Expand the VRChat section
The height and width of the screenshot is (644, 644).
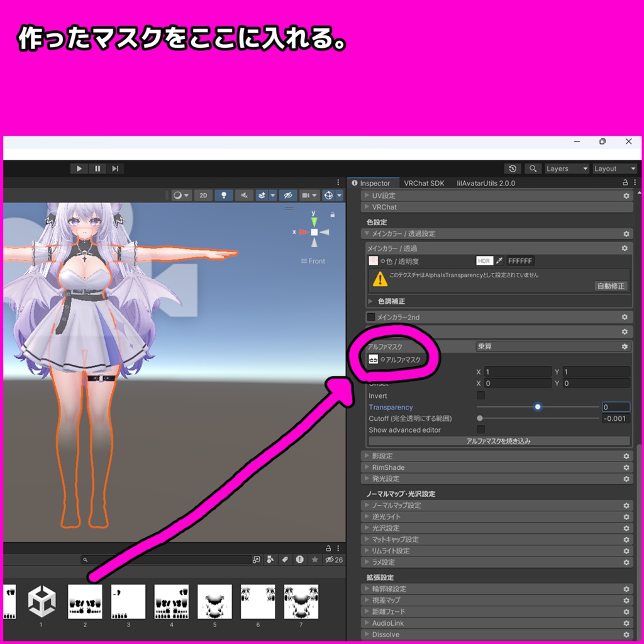pyautogui.click(x=497, y=207)
